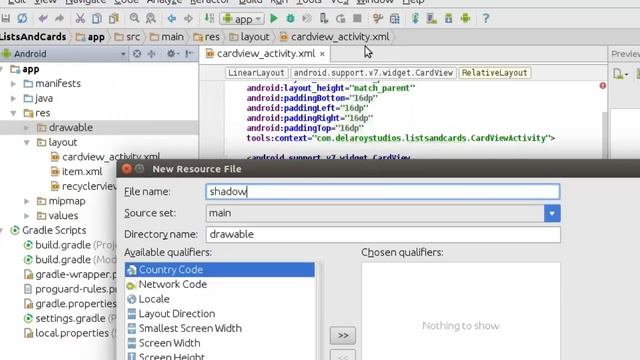Open the app run configuration dropdown
The height and width of the screenshot is (360, 640).
click(x=243, y=19)
